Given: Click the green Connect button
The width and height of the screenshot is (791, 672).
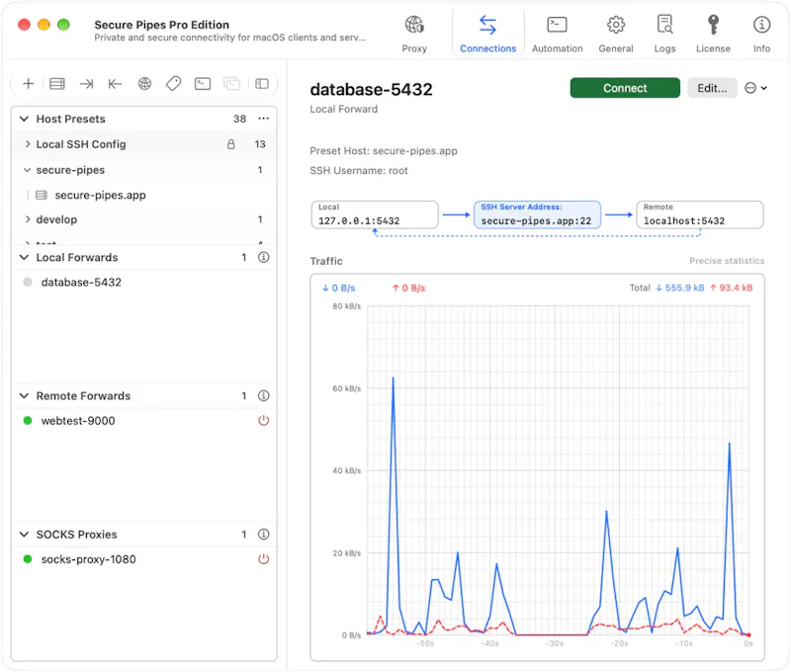Looking at the screenshot, I should [x=625, y=88].
